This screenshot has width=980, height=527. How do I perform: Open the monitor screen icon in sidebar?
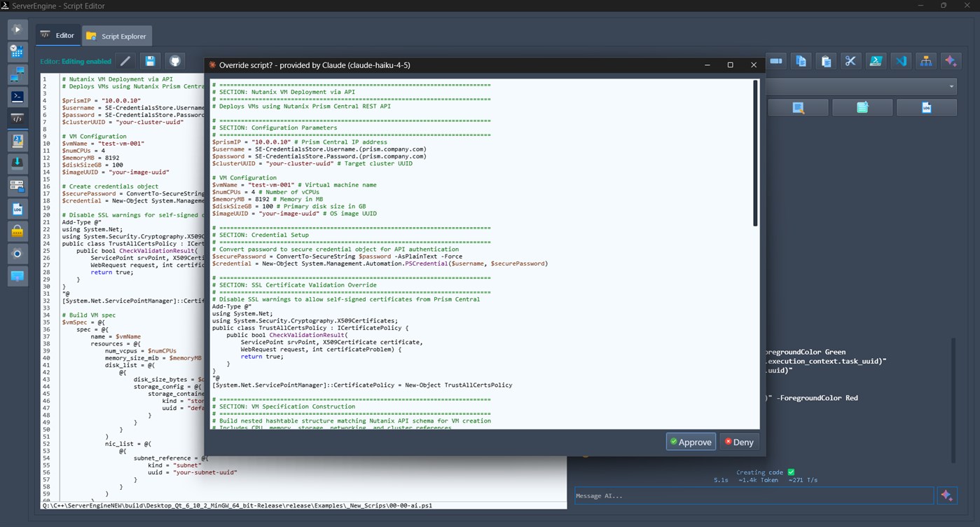[18, 276]
